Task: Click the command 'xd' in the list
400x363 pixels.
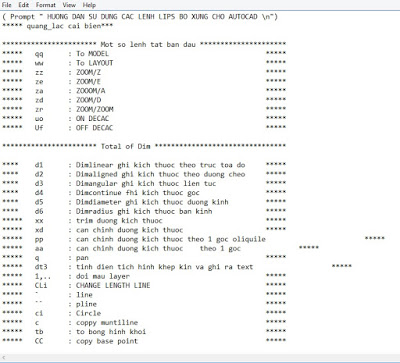Action: tap(39, 230)
